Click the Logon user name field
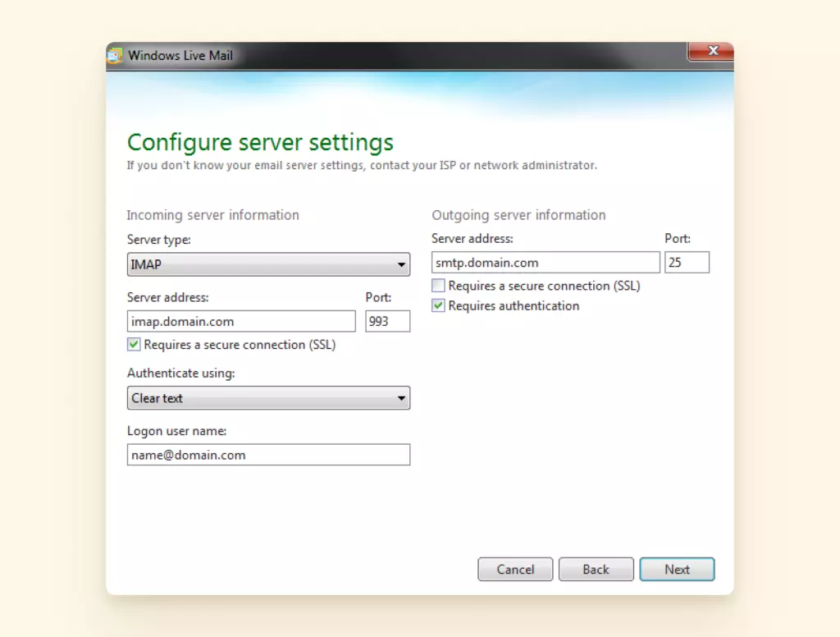The height and width of the screenshot is (637, 840). pyautogui.click(x=268, y=455)
